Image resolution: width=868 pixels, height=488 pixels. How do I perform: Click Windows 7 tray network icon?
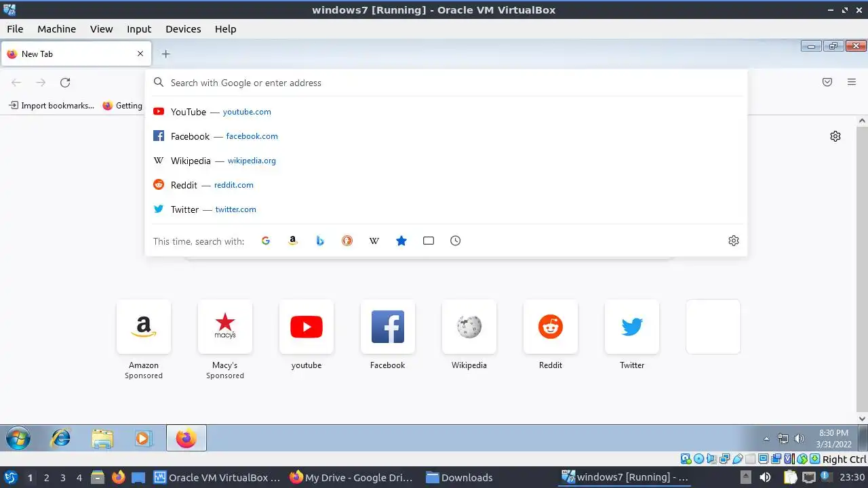tap(783, 439)
